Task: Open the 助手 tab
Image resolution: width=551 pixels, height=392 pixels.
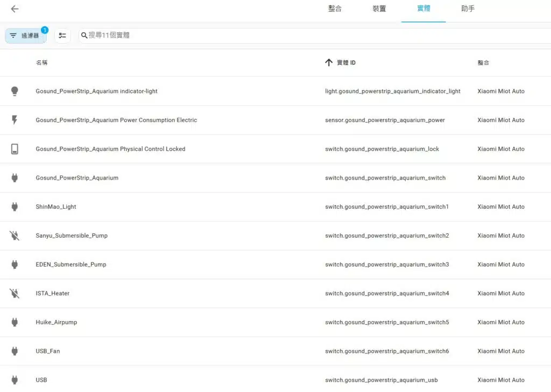Action: pyautogui.click(x=468, y=9)
